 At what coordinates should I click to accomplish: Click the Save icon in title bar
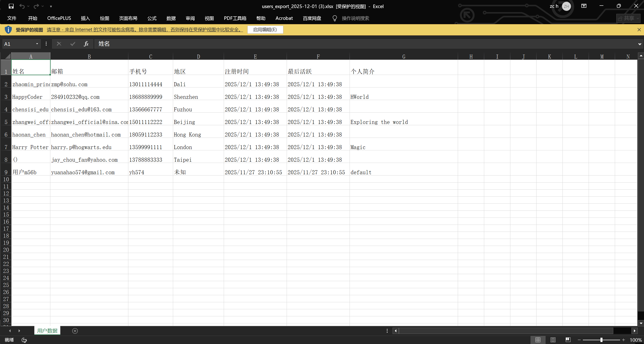(x=11, y=6)
